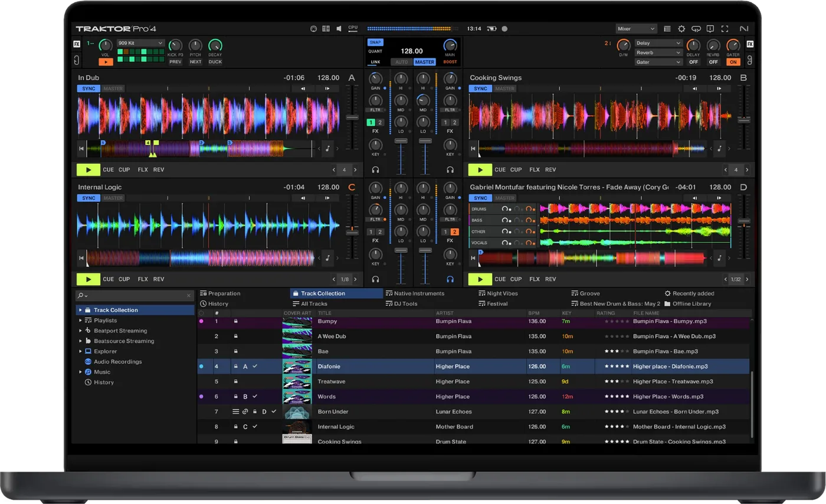This screenshot has height=504, width=826.
Task: Click the Beatport Streaming logo icon in sidebar
Action: pyautogui.click(x=88, y=331)
